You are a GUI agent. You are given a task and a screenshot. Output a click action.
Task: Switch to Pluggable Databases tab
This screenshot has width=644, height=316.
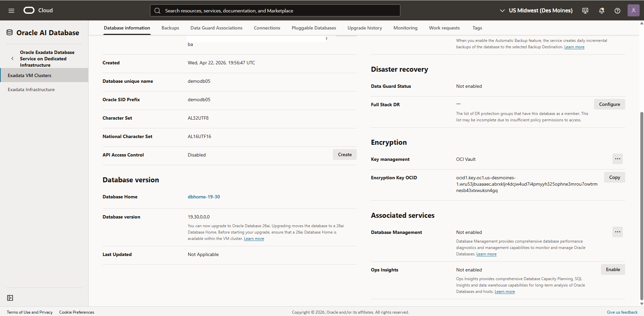[314, 28]
